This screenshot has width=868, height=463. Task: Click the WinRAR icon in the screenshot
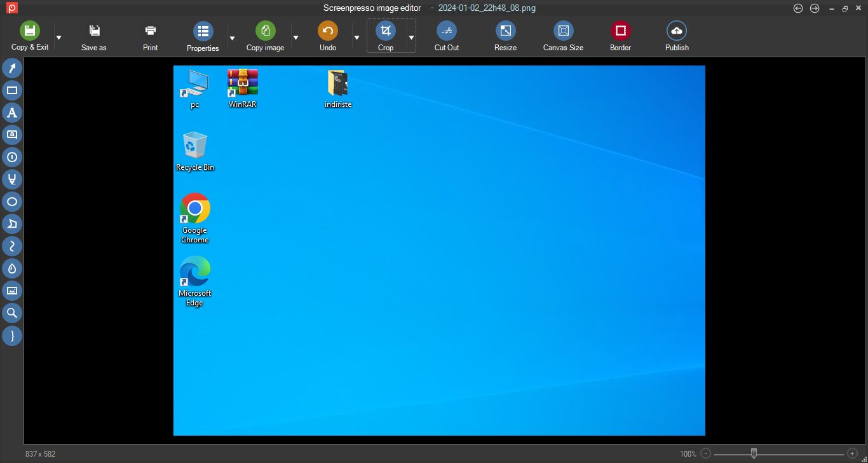point(243,88)
